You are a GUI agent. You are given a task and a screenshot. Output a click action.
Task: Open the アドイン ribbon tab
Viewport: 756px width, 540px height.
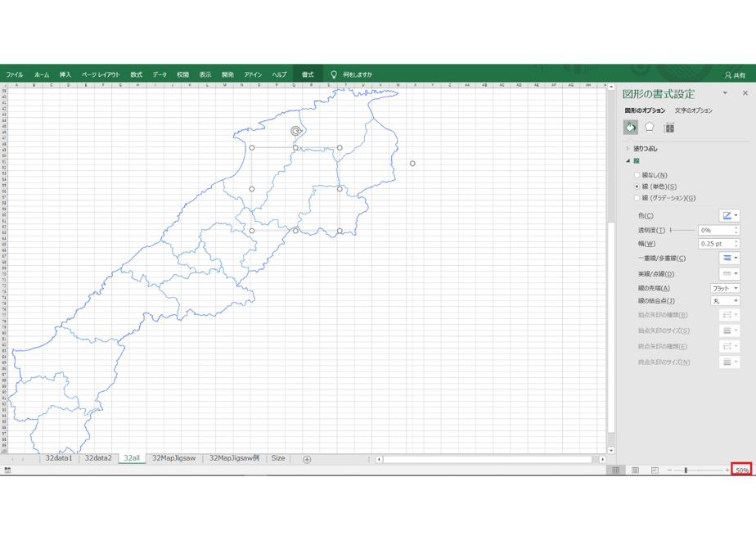coord(253,74)
